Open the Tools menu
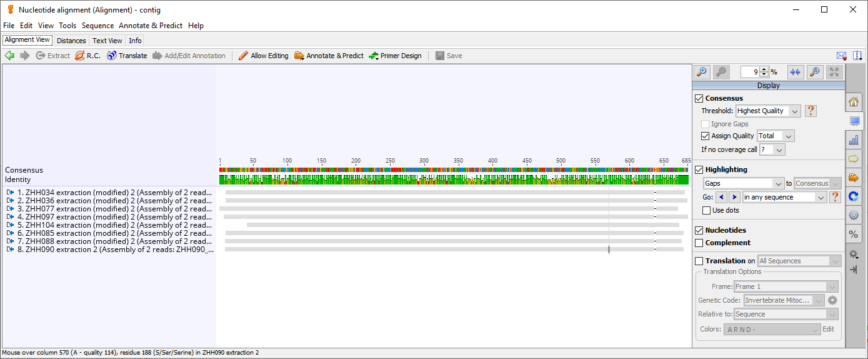 [x=67, y=26]
